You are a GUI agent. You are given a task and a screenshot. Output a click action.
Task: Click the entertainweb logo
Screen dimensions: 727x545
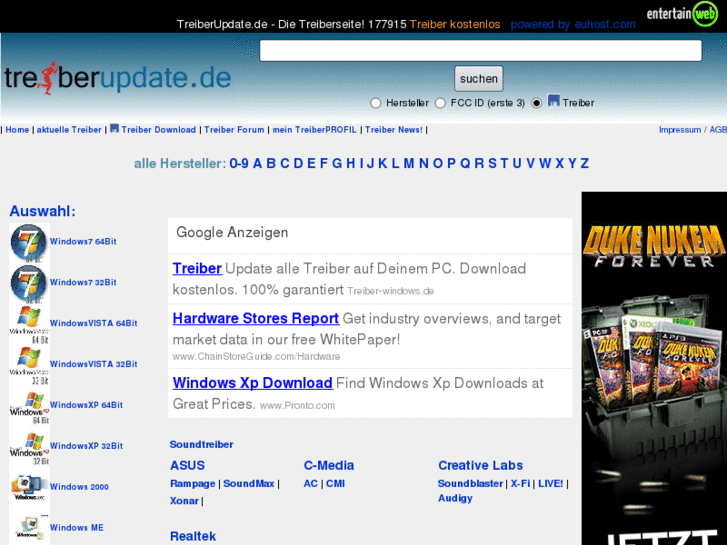click(682, 13)
